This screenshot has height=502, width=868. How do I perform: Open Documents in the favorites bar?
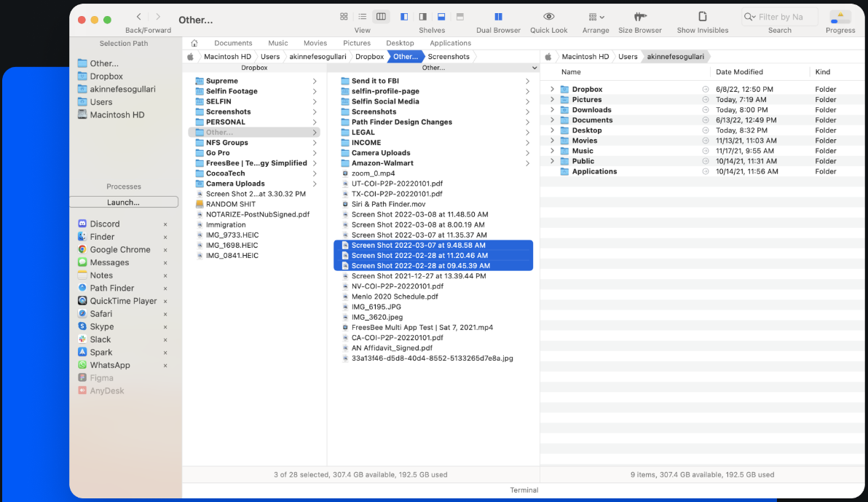(233, 43)
